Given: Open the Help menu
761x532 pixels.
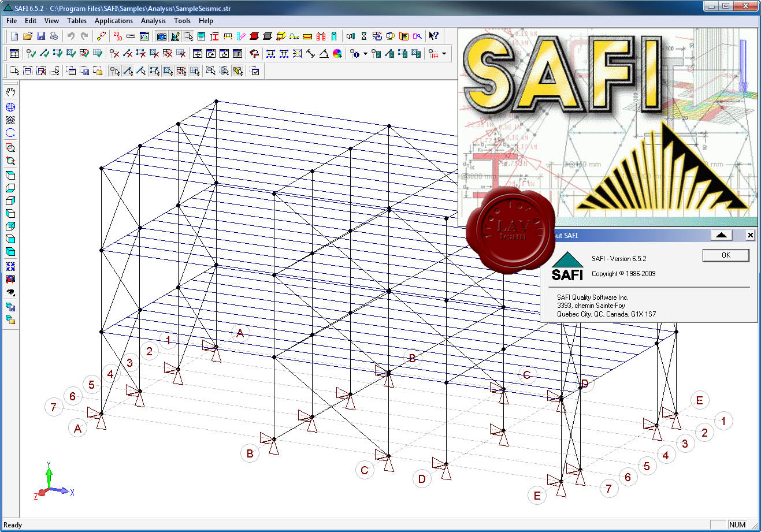Looking at the screenshot, I should [206, 20].
